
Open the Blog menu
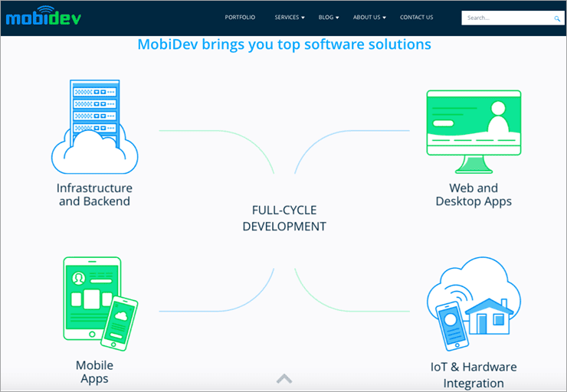pyautogui.click(x=326, y=18)
